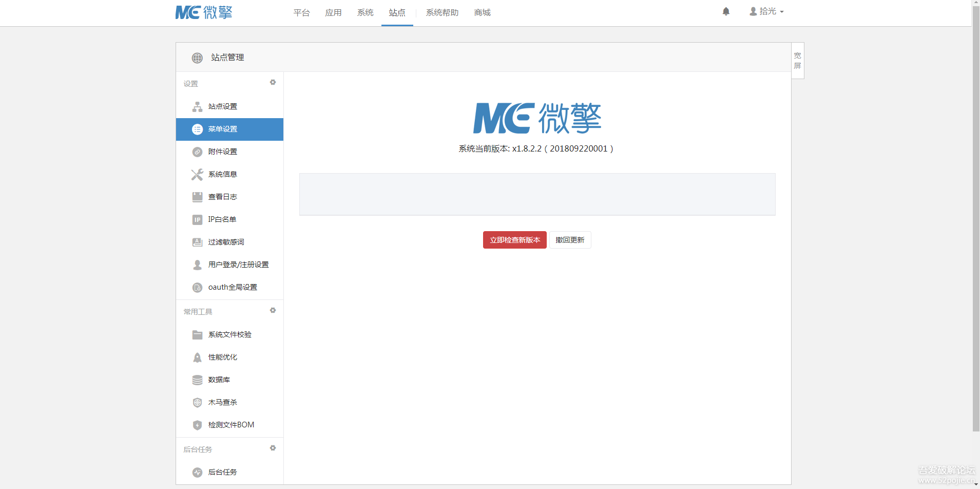Screen dimensions: 980x489
Task: Click the 菜单设置 list icon
Action: pyautogui.click(x=197, y=129)
